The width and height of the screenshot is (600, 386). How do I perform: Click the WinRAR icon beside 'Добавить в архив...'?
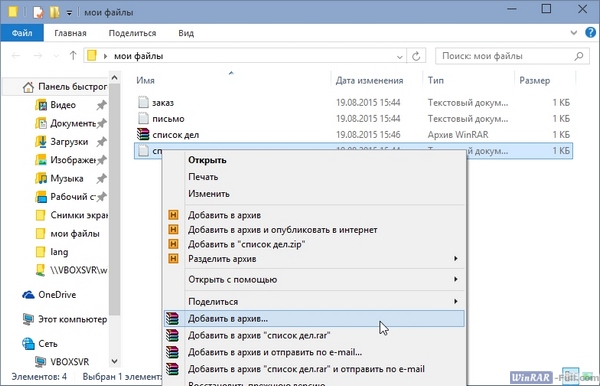pos(172,318)
